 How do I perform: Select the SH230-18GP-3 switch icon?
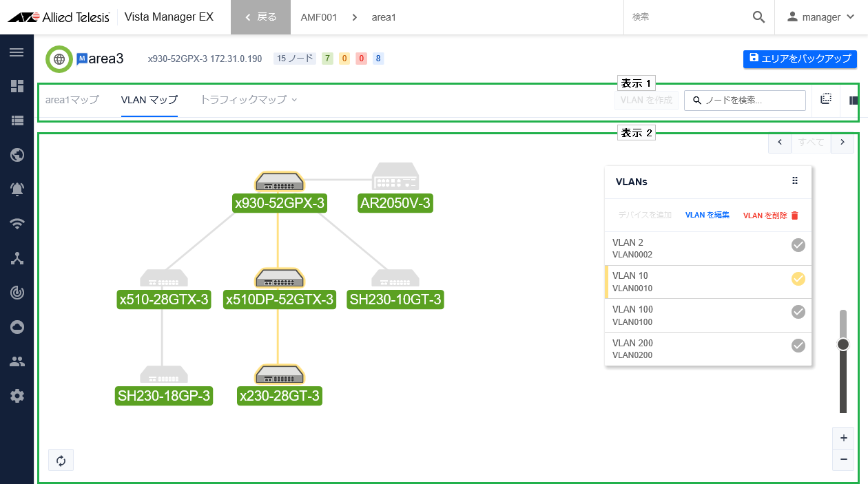pyautogui.click(x=164, y=375)
